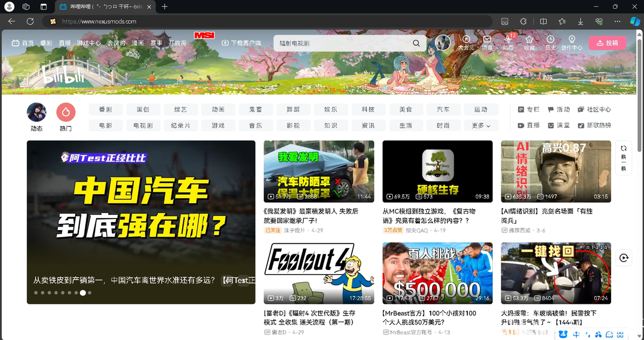The height and width of the screenshot is (340, 644).
Task: Click the round replay icon beside lower video cards
Action: coord(623,257)
